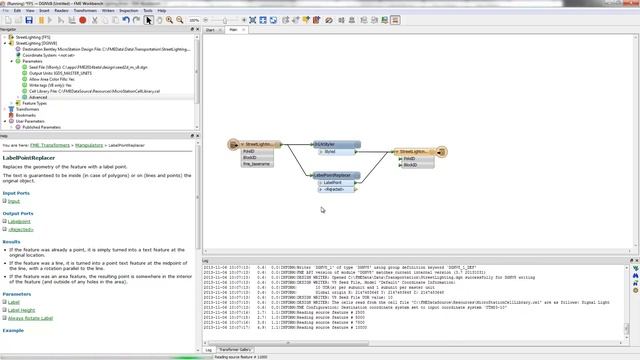Select the arrow Pointer tool
Viewport: 640px width, 360px height.
(x=149, y=20)
